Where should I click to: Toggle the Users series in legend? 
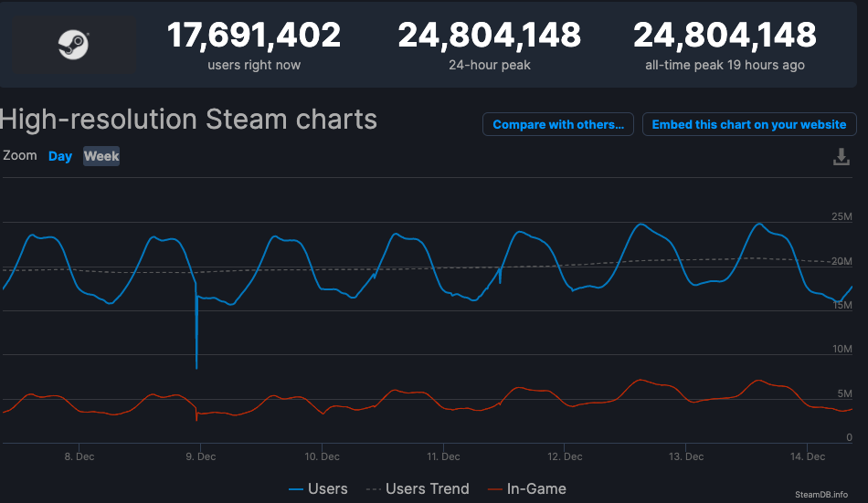pyautogui.click(x=318, y=489)
